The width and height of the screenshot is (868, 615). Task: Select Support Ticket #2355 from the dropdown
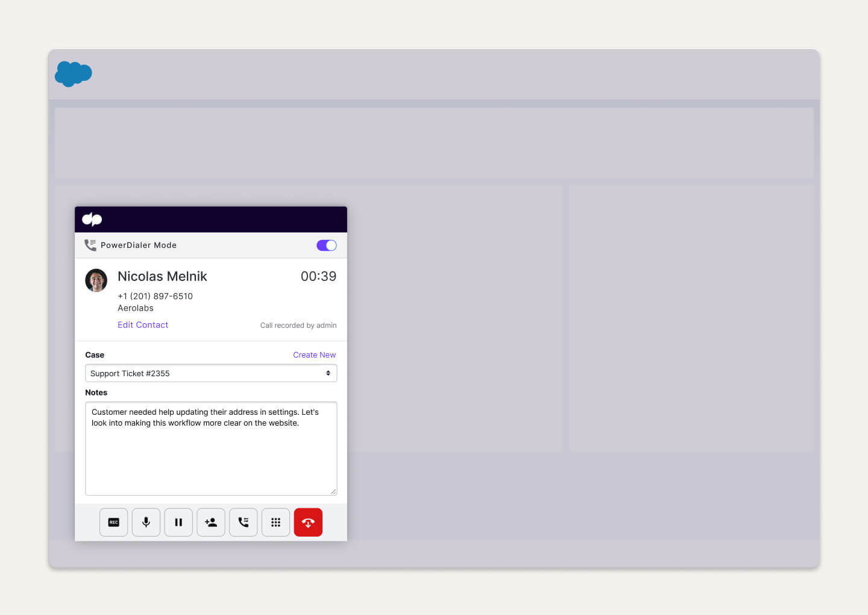(211, 373)
